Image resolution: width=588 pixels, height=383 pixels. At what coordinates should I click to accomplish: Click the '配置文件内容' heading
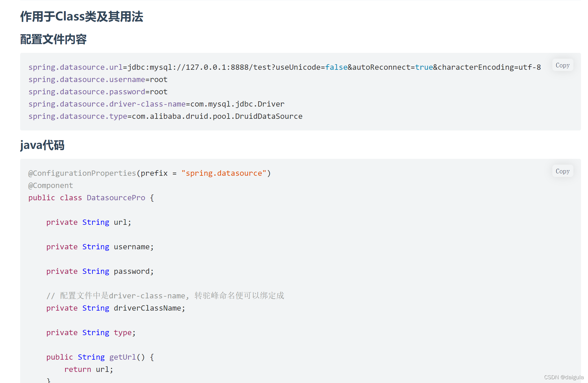pos(53,39)
